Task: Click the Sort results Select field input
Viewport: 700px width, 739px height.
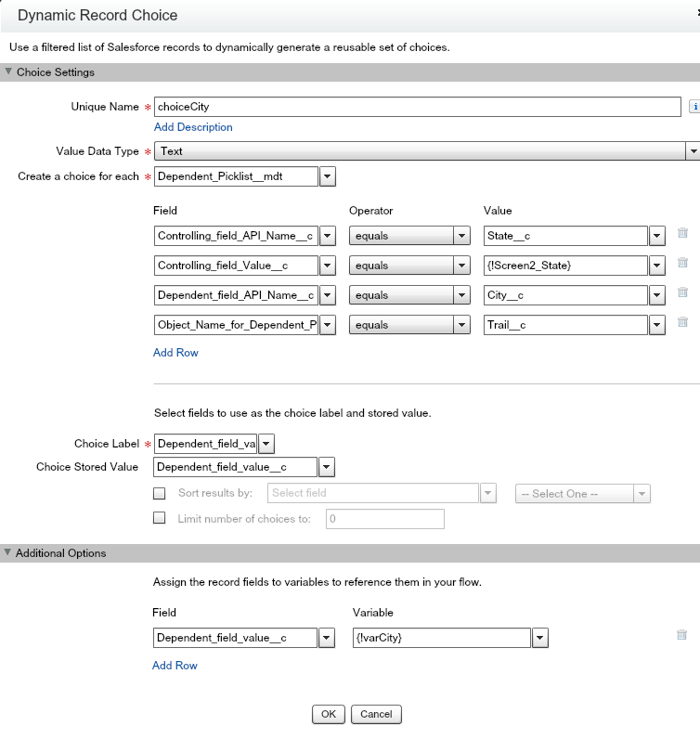Action: click(373, 493)
